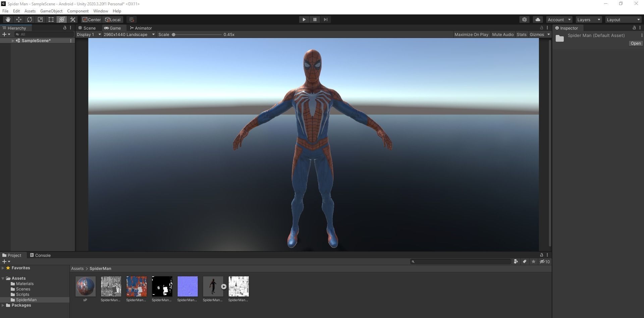
Task: Click Project asset search field
Action: click(461, 262)
